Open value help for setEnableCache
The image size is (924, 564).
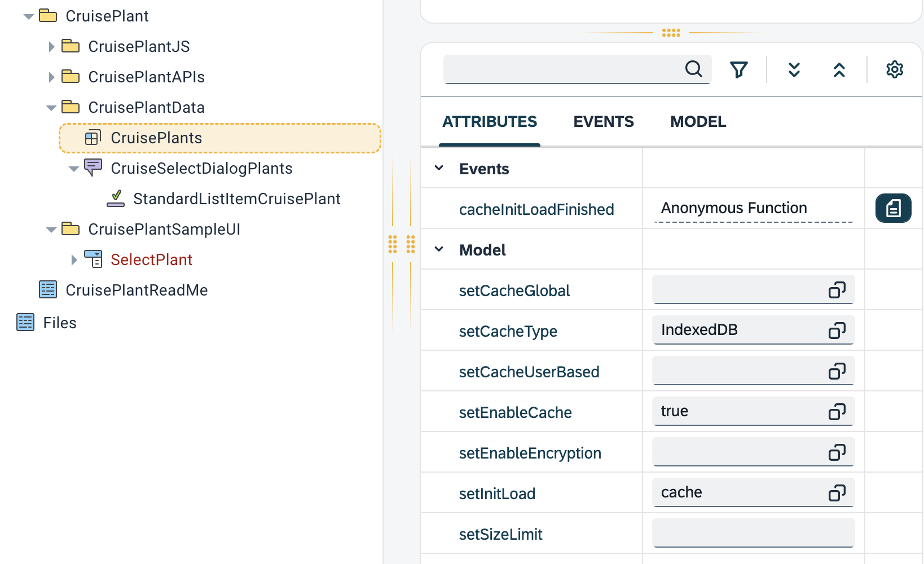[837, 412]
